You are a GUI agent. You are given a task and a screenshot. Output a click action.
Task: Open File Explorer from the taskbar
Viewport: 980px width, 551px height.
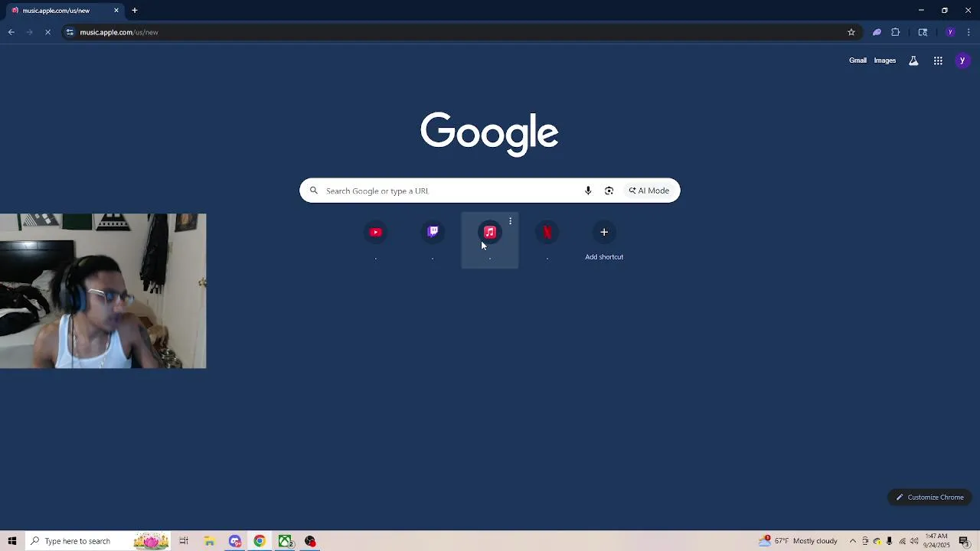click(x=209, y=541)
